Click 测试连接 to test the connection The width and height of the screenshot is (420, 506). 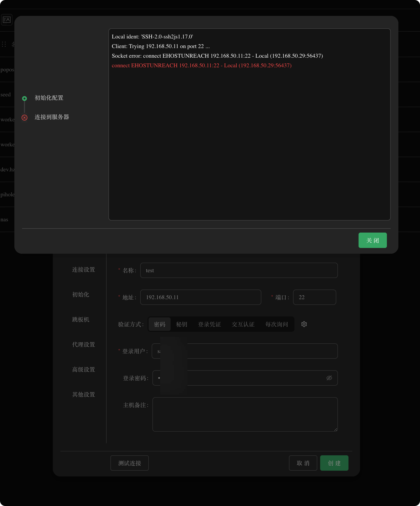pyautogui.click(x=130, y=463)
